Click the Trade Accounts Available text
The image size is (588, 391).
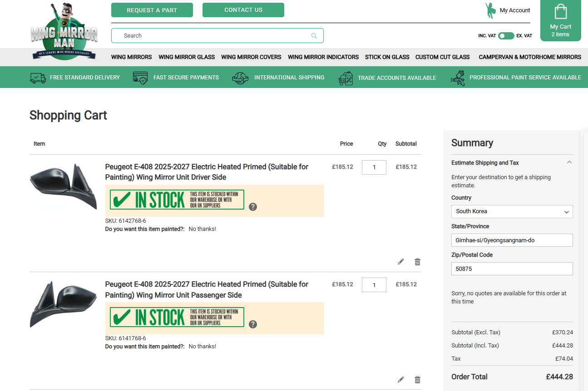[397, 78]
